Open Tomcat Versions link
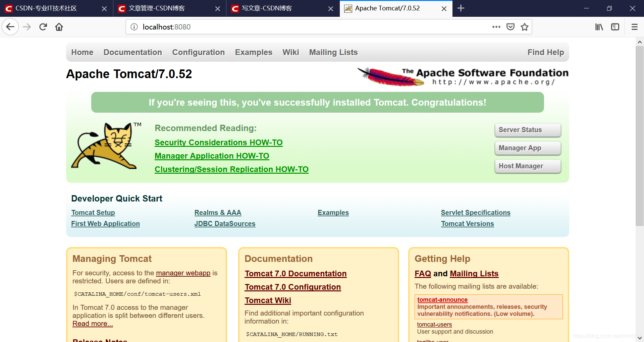 pos(468,224)
